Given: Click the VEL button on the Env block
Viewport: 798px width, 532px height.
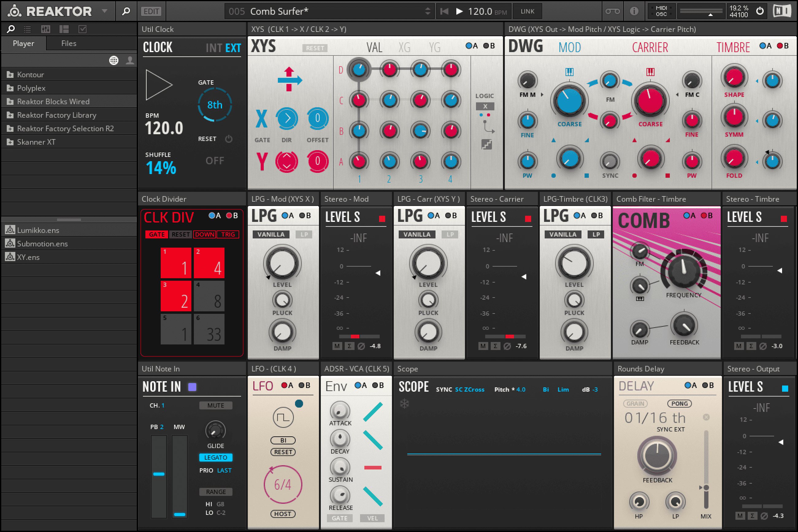Looking at the screenshot, I should coord(373,518).
